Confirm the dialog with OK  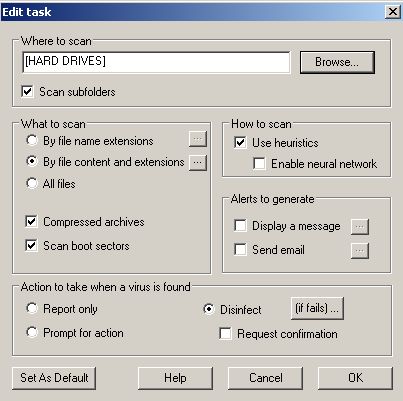pyautogui.click(x=355, y=378)
